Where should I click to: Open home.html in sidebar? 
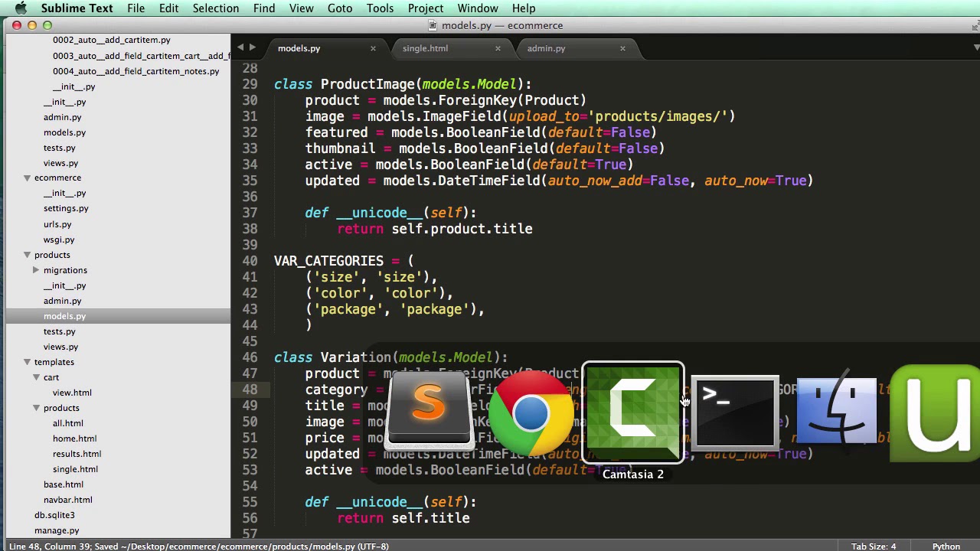coord(74,439)
